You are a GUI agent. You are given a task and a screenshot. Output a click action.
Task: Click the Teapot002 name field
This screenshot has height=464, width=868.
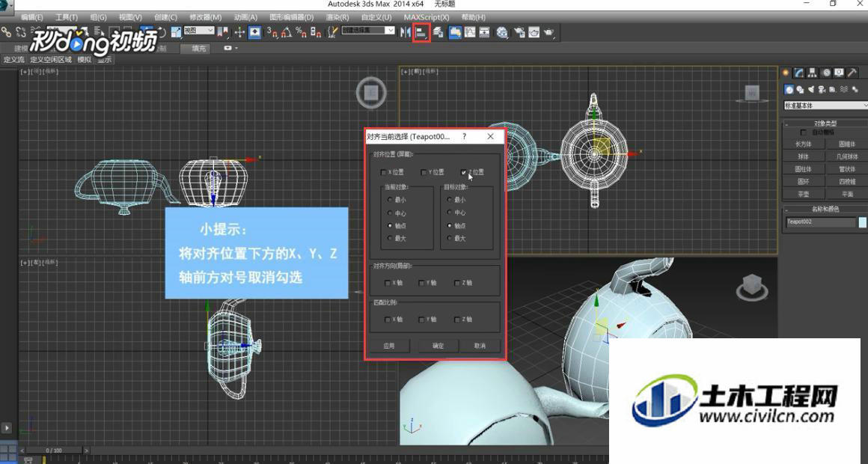pyautogui.click(x=820, y=222)
